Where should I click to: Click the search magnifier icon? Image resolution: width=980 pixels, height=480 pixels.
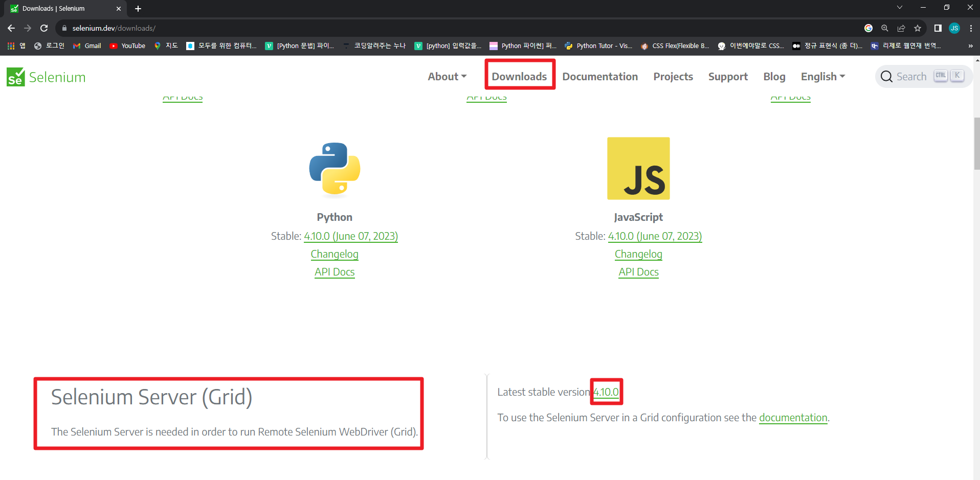click(x=886, y=77)
